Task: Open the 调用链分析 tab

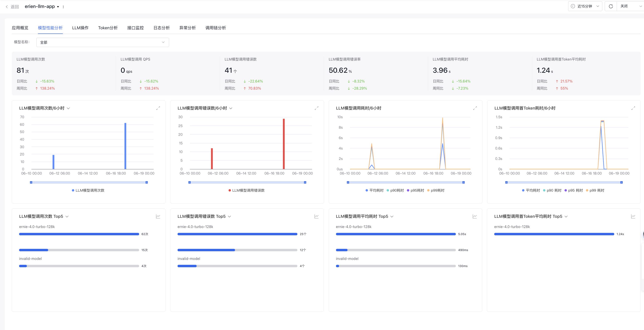Action: coord(215,28)
